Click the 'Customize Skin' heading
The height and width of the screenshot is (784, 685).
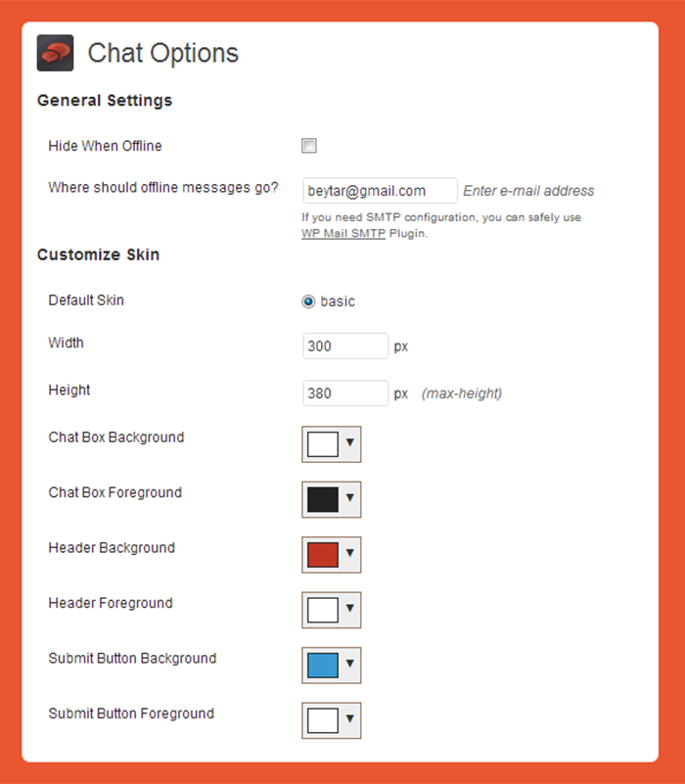pos(98,254)
